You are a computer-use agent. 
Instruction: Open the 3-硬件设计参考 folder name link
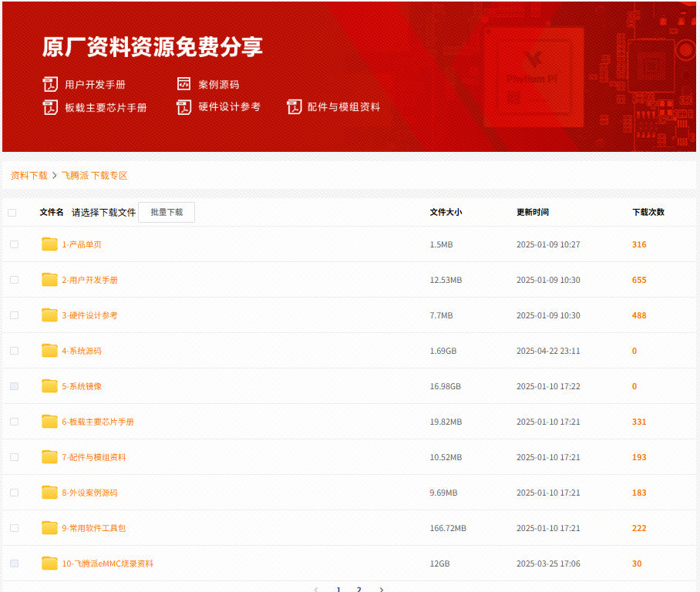coord(89,315)
